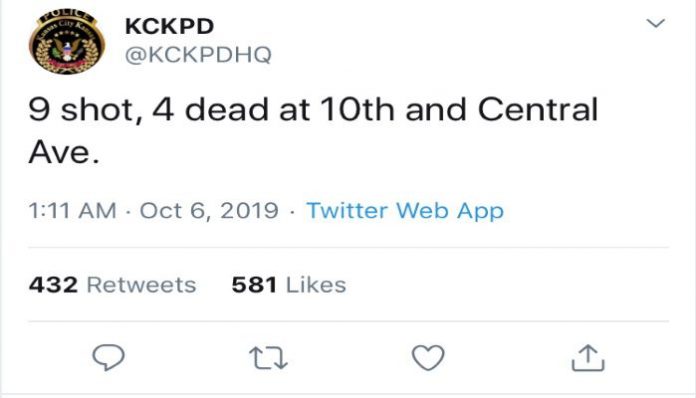View the list of 432 Retweets

[x=112, y=285]
